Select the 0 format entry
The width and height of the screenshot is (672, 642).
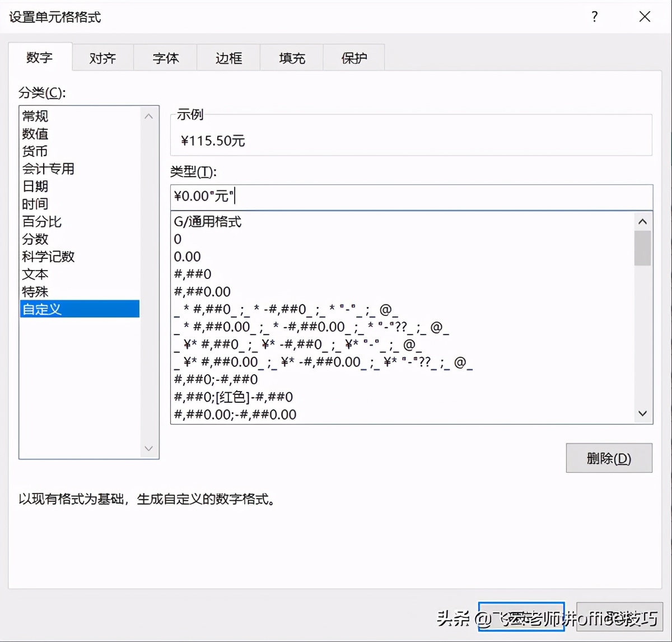[402, 239]
